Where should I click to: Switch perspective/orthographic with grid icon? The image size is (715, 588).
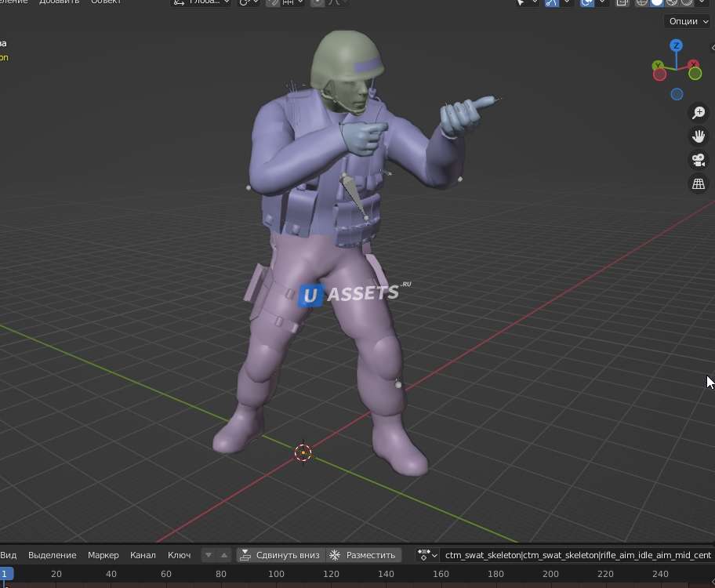pos(698,184)
